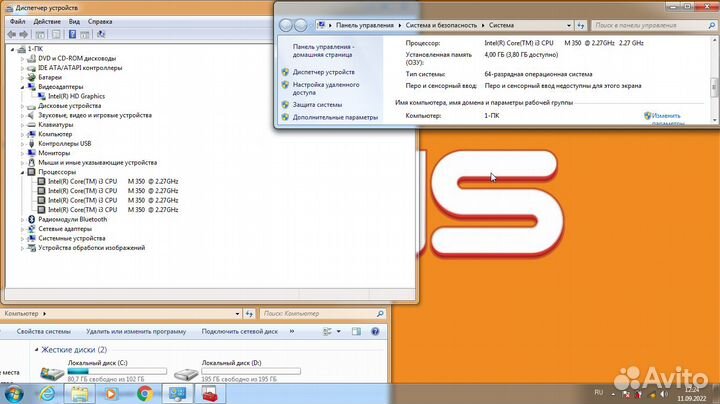Expand Дисковые устройства node
This screenshot has height=404, width=720.
pyautogui.click(x=22, y=106)
